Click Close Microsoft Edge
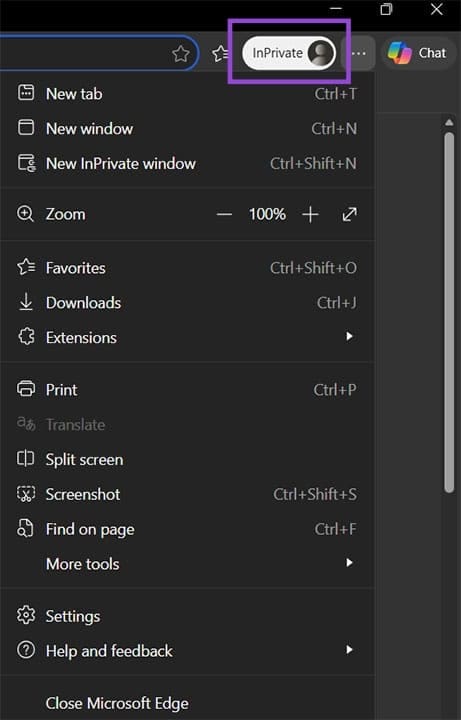The width and height of the screenshot is (461, 720). pyautogui.click(x=186, y=703)
